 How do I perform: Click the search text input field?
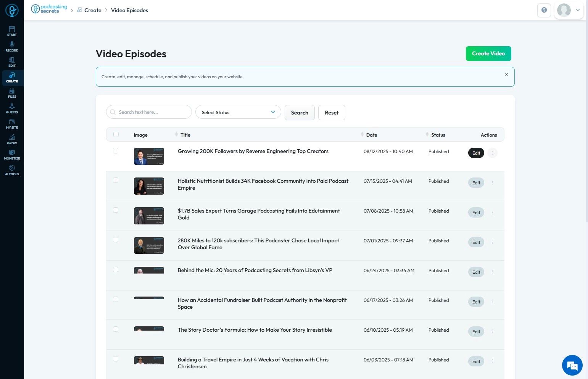click(x=153, y=112)
